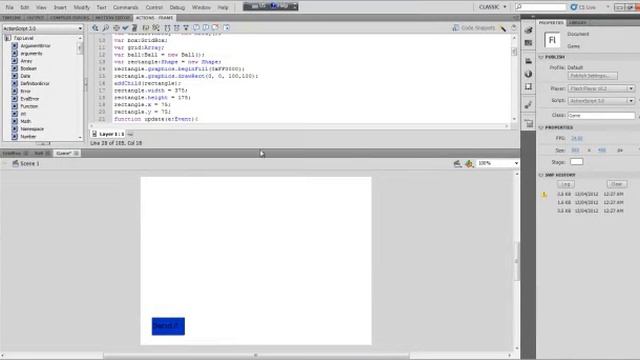Open the ActionScript 3.0 version dropdown
This screenshot has width=640, height=360.
pos(43,29)
